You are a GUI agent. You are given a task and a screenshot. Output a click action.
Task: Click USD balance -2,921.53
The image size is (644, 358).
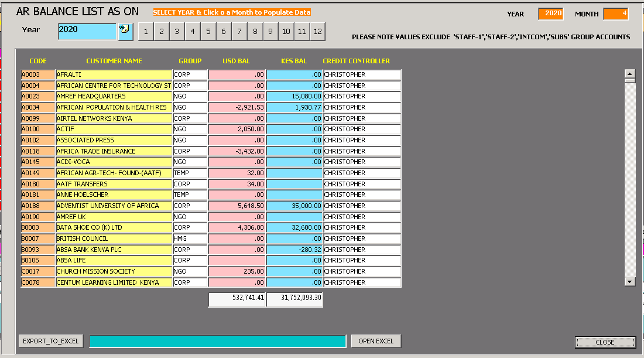(237, 107)
